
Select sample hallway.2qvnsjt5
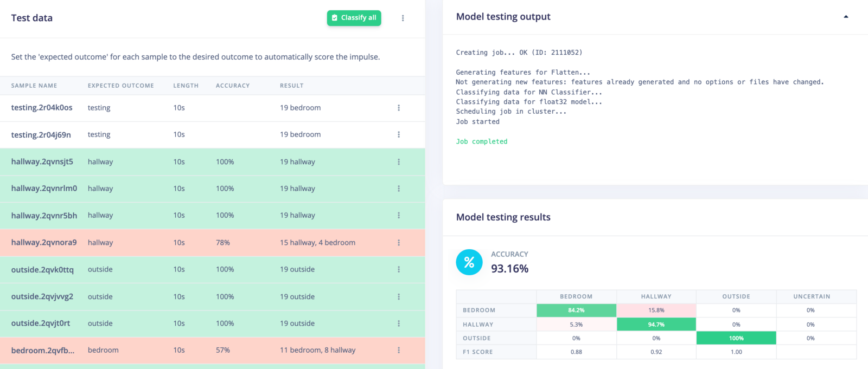click(x=42, y=162)
